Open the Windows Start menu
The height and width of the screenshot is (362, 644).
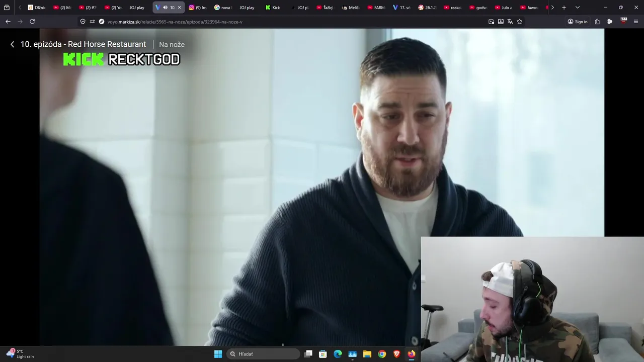click(x=218, y=354)
